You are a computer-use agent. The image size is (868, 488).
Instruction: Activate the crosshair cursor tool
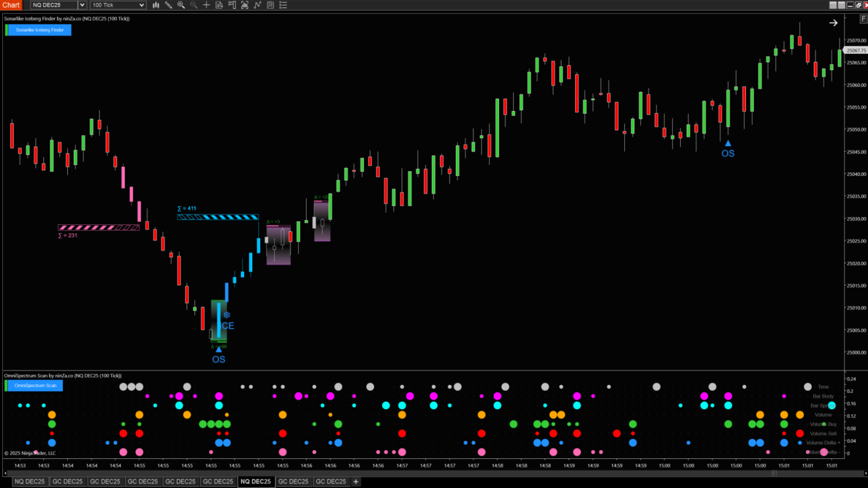[207, 5]
